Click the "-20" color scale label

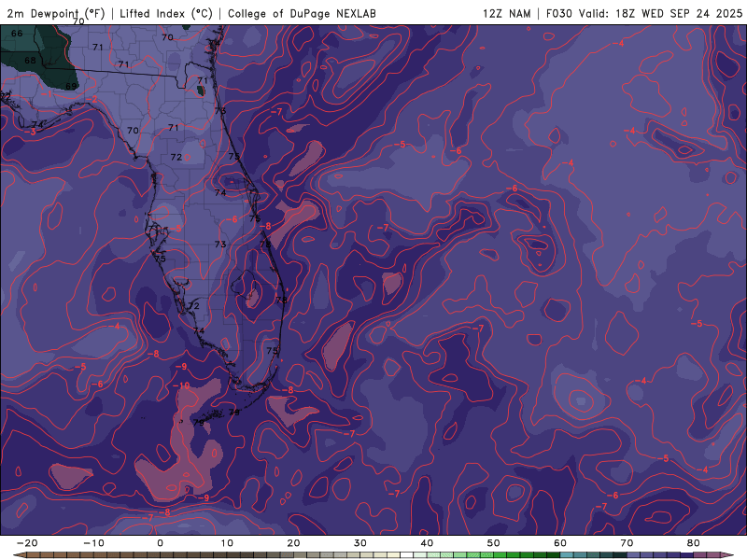pyautogui.click(x=27, y=543)
